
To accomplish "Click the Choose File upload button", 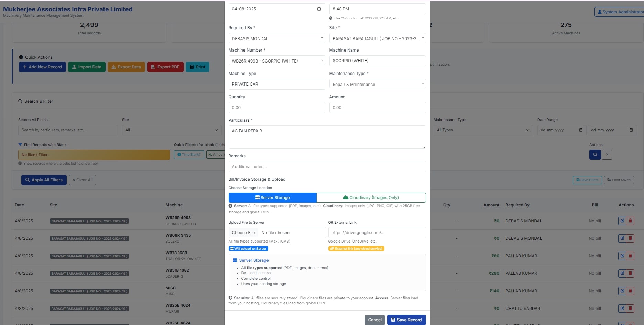I will pyautogui.click(x=243, y=233).
